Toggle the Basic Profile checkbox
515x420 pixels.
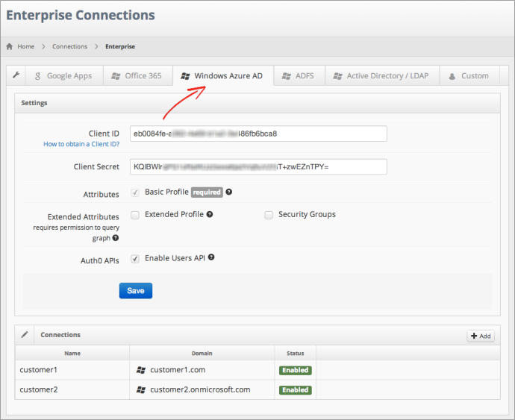135,192
